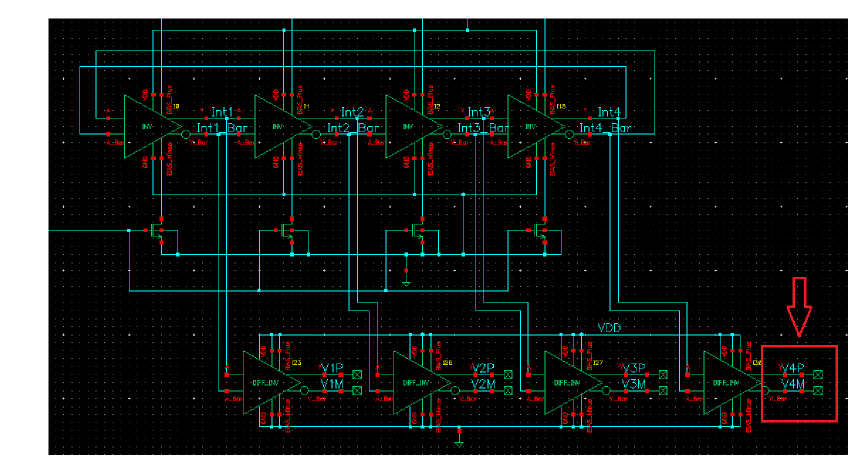Select the ground symbol under the DIFF_INV row
Screen dimensions: 860x468
(459, 442)
